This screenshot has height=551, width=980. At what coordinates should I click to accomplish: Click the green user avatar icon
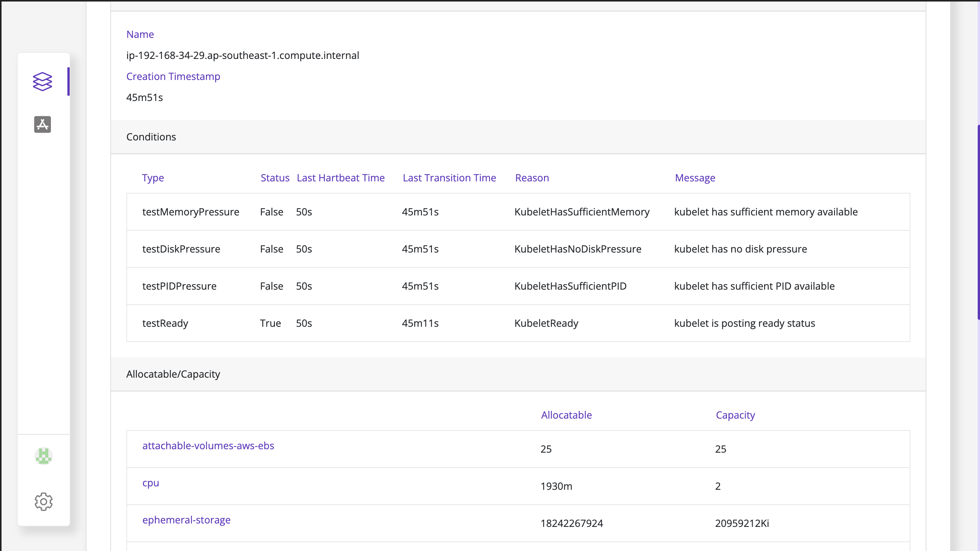tap(43, 456)
